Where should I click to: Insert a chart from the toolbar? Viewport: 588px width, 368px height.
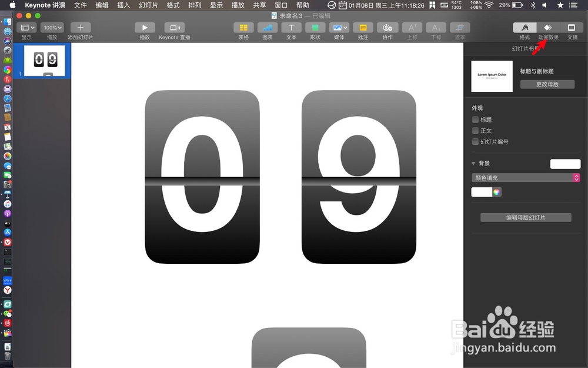268,28
